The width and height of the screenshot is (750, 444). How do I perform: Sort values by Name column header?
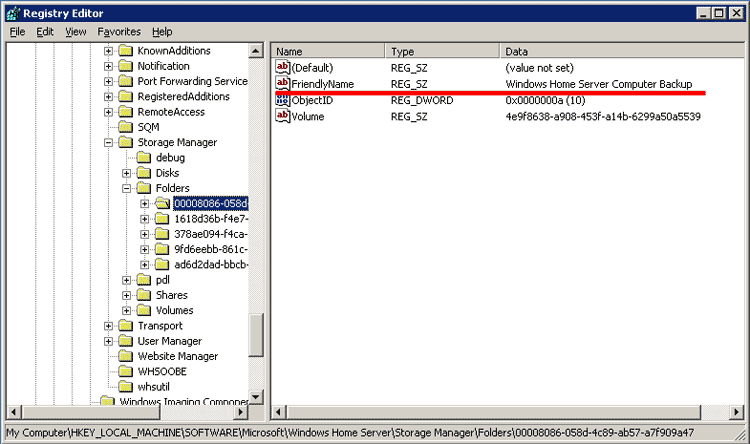[328, 51]
